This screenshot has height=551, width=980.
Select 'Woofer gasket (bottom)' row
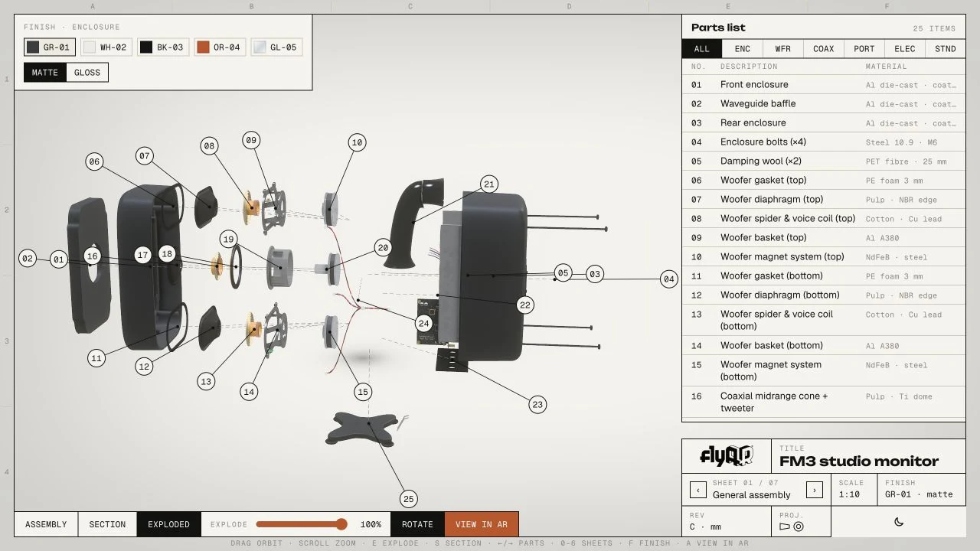point(824,276)
